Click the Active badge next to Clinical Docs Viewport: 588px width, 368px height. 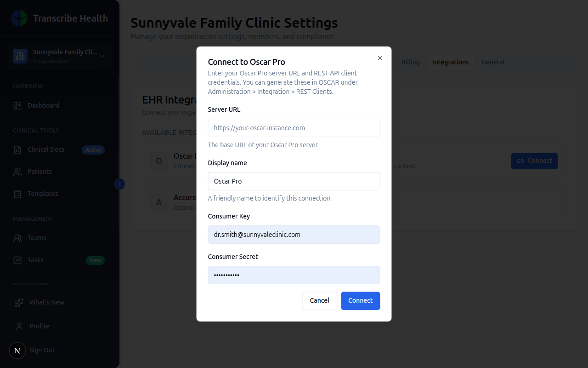[x=93, y=149]
